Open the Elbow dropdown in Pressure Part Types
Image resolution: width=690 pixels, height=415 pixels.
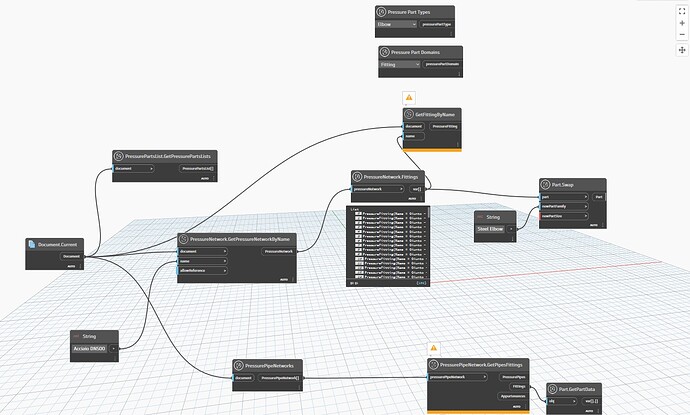tap(396, 24)
